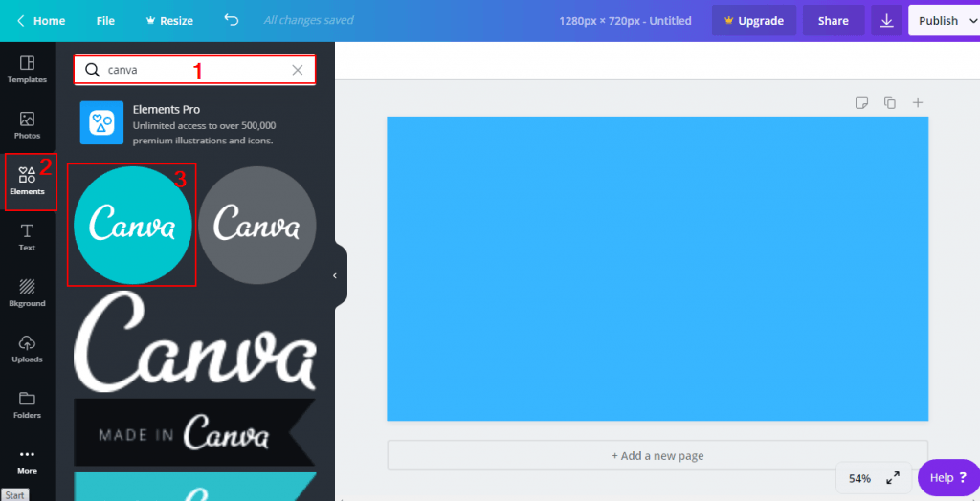Image resolution: width=980 pixels, height=501 pixels.
Task: Open the Text sidebar panel
Action: pyautogui.click(x=27, y=237)
